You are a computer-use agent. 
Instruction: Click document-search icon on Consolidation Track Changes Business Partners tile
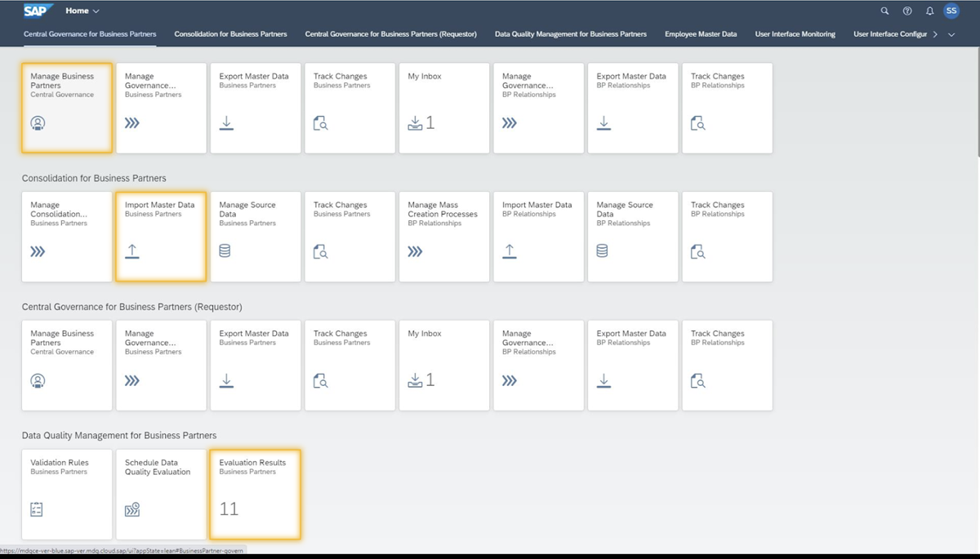[321, 252]
